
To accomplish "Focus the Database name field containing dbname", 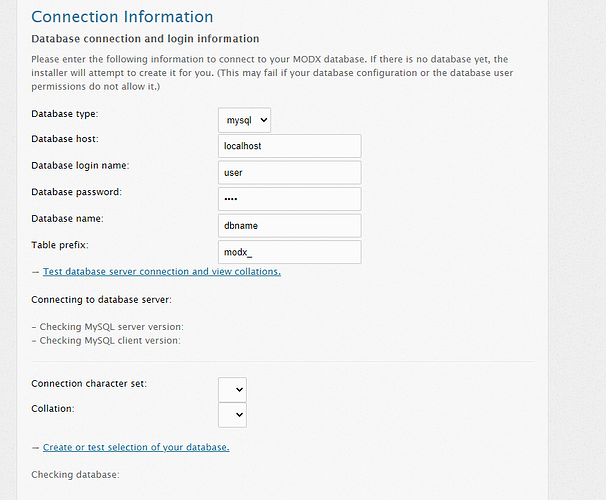I will tap(290, 226).
